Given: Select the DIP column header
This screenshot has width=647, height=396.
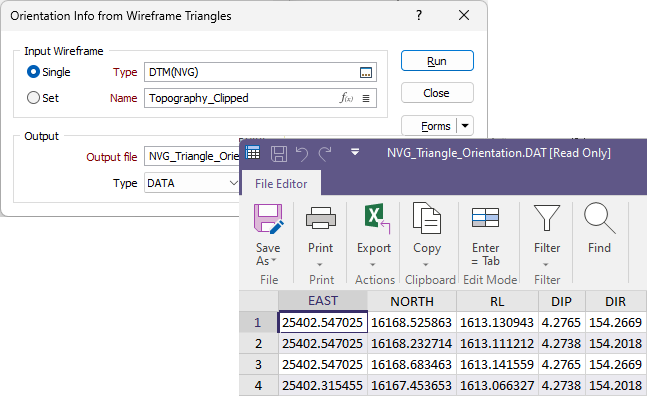Looking at the screenshot, I should 561,301.
